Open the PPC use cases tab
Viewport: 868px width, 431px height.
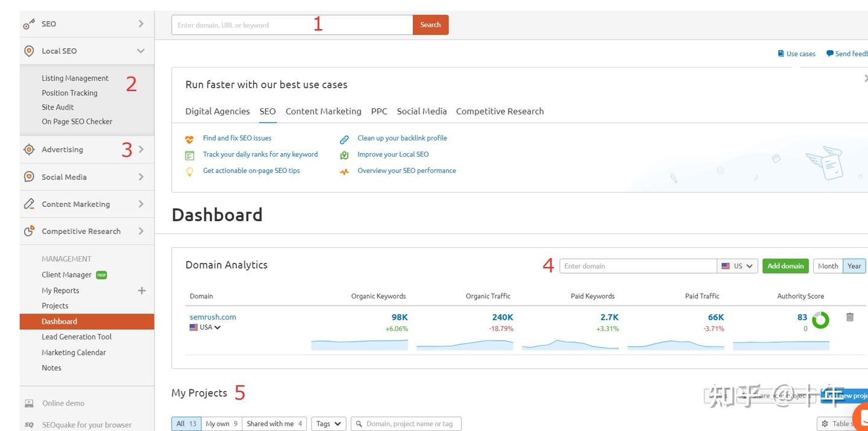pyautogui.click(x=379, y=111)
